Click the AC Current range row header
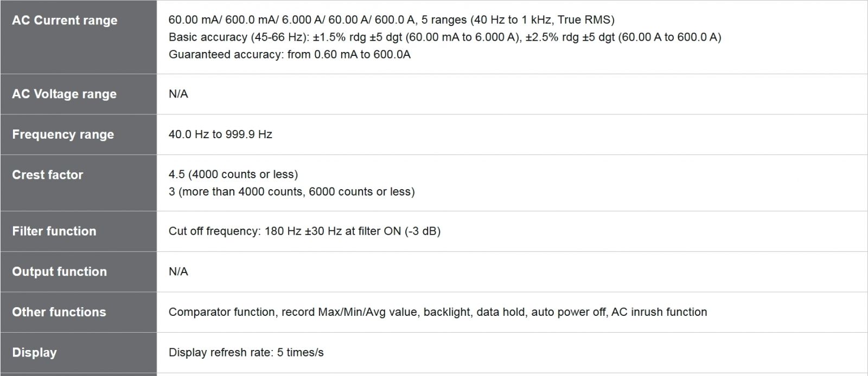 pos(65,21)
